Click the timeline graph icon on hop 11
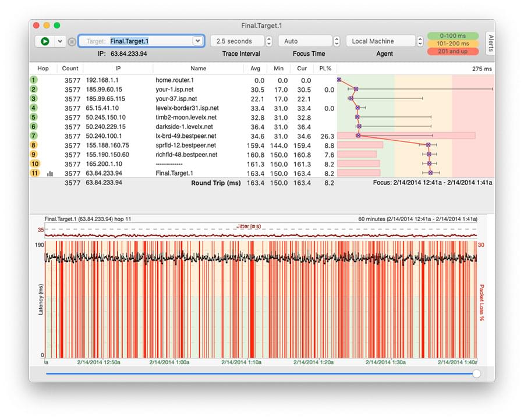524x420 pixels. click(49, 173)
